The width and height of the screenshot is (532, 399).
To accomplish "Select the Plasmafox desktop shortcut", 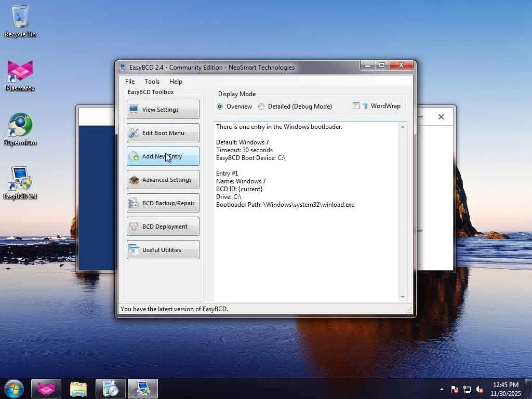I will point(20,75).
